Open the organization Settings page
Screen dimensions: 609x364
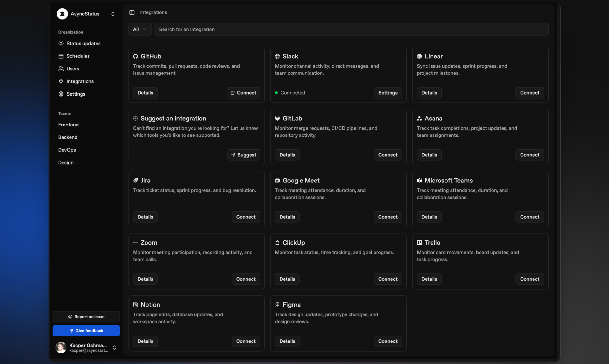(76, 94)
